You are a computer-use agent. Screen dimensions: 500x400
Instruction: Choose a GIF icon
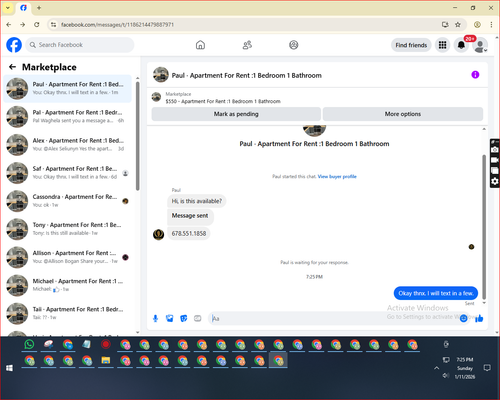(x=198, y=319)
